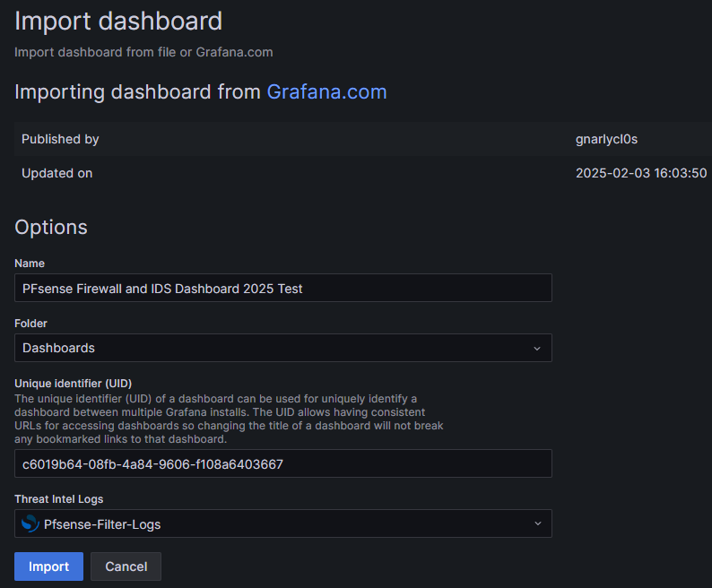Edit the Unique identifier UID field
Viewport: 712px width, 588px height.
282,463
